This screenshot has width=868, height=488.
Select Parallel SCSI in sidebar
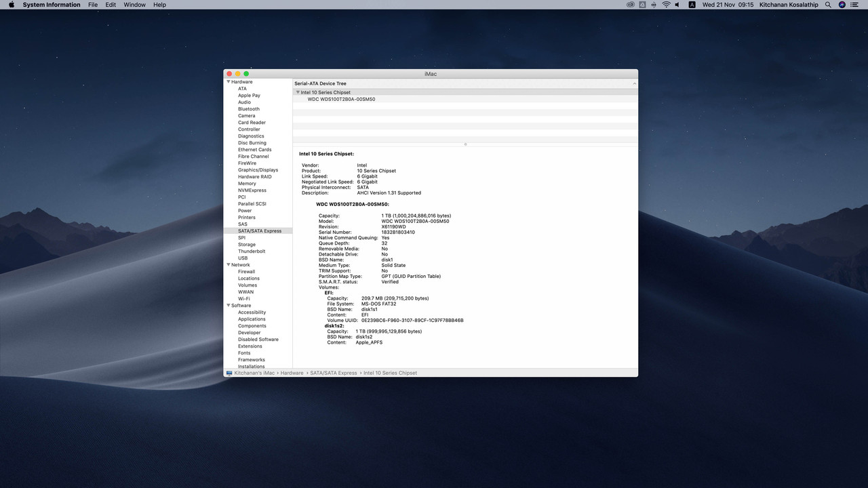point(252,204)
